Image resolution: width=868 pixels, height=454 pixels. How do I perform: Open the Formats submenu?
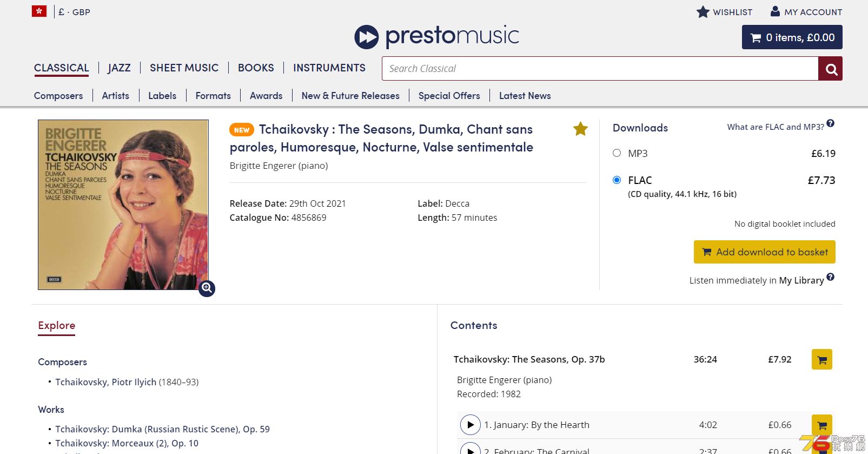point(213,96)
